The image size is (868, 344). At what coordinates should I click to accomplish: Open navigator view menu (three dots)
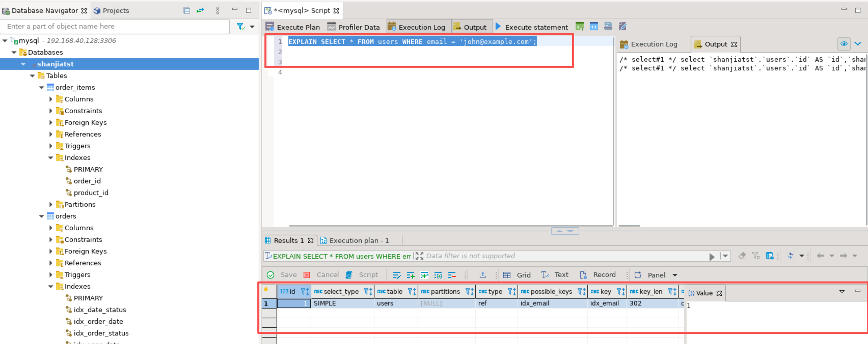click(x=218, y=11)
